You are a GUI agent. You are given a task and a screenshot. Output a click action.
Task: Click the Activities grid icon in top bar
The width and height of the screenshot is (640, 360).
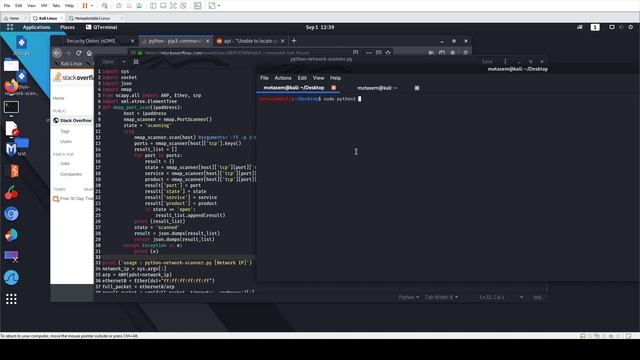[x=10, y=27]
